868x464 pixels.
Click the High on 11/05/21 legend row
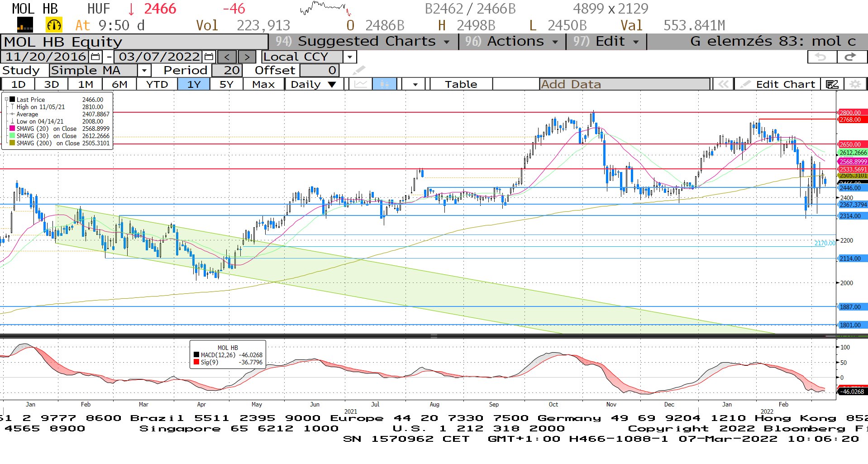tap(57, 107)
